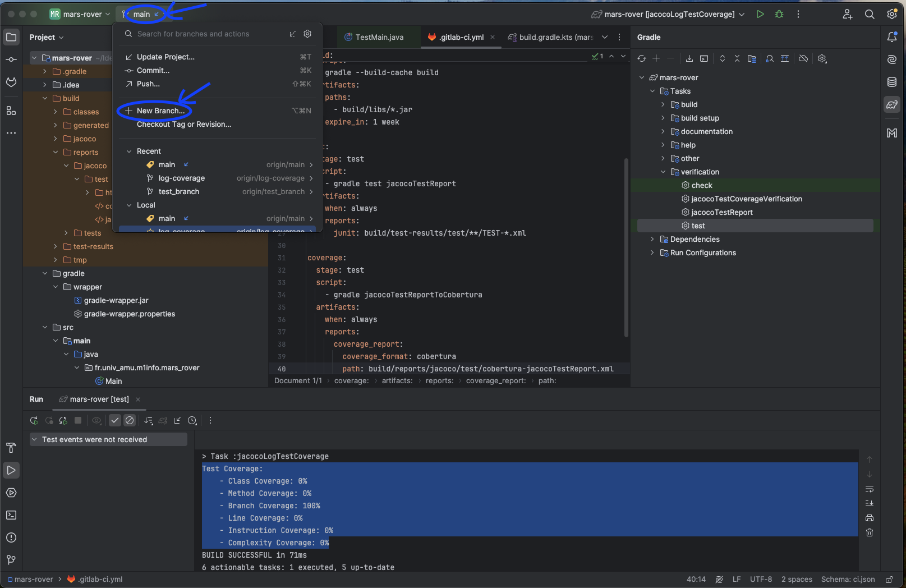The image size is (906, 588).
Task: Open Notifications bell icon
Action: (892, 37)
